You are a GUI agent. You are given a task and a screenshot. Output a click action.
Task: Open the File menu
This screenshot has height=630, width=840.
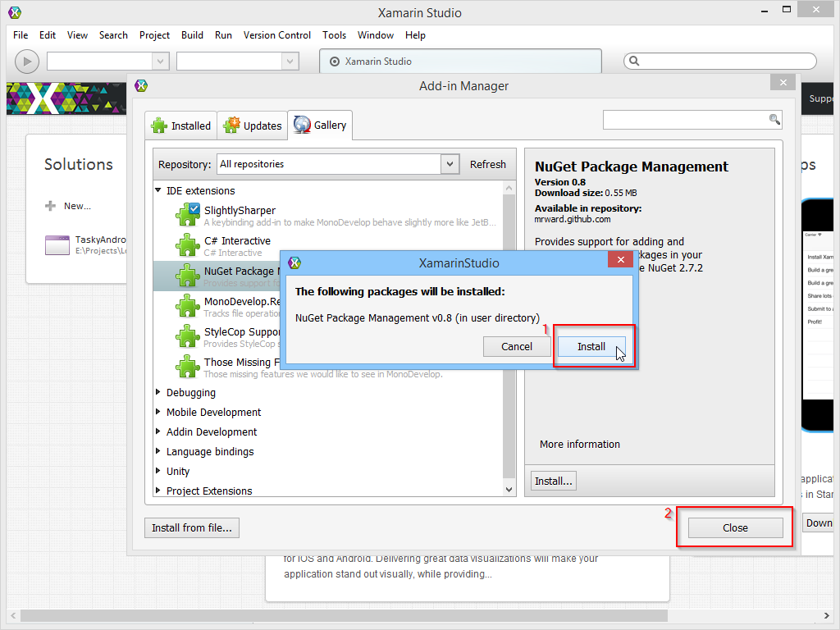(x=21, y=35)
